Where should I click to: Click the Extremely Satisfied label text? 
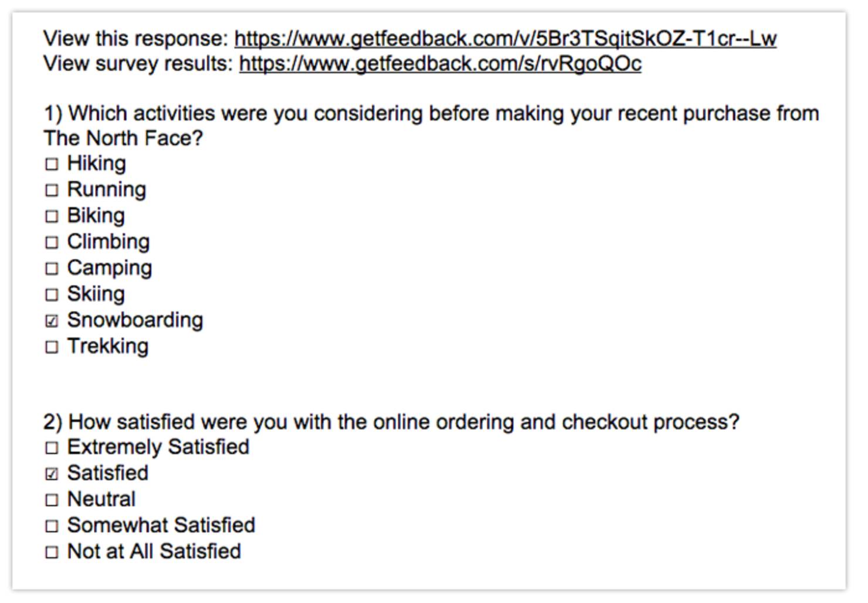tap(158, 447)
